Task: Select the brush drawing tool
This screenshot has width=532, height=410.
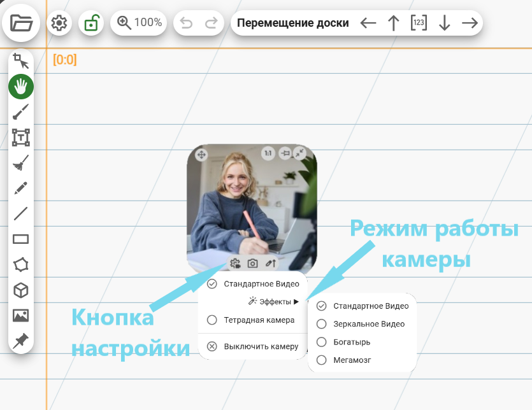Action: click(21, 112)
